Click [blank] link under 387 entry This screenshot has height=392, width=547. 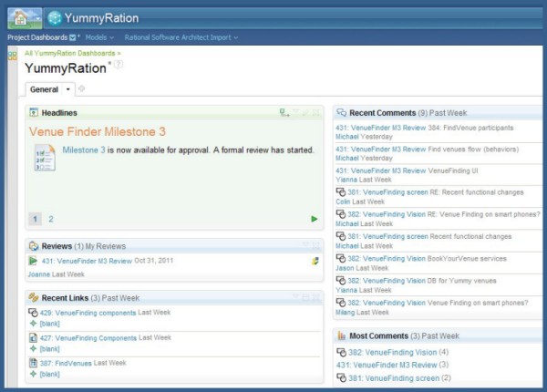(49, 374)
